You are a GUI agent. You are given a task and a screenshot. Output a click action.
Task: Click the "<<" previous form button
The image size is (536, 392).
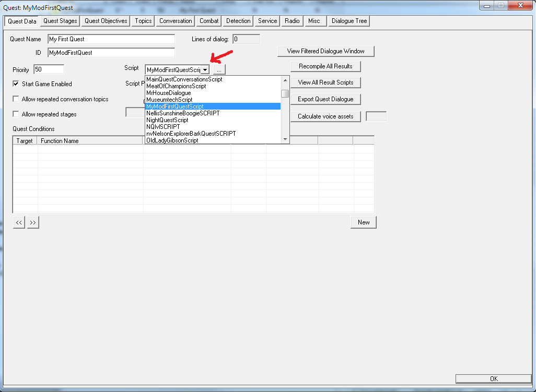[18, 222]
